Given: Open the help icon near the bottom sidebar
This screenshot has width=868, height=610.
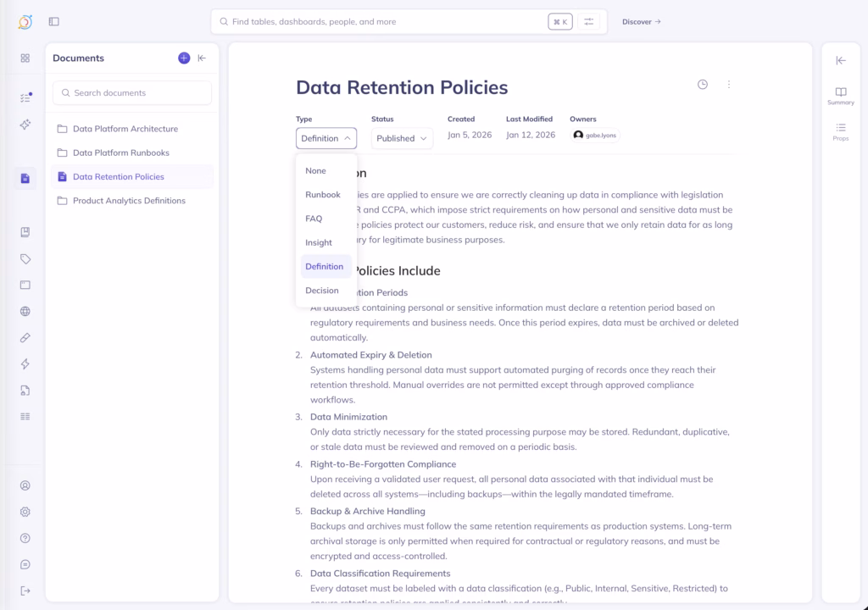Looking at the screenshot, I should [24, 538].
